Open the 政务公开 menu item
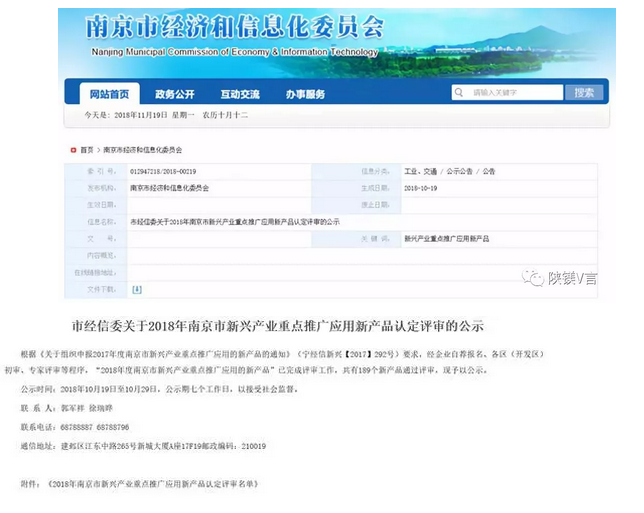The height and width of the screenshot is (513, 644). [x=175, y=94]
